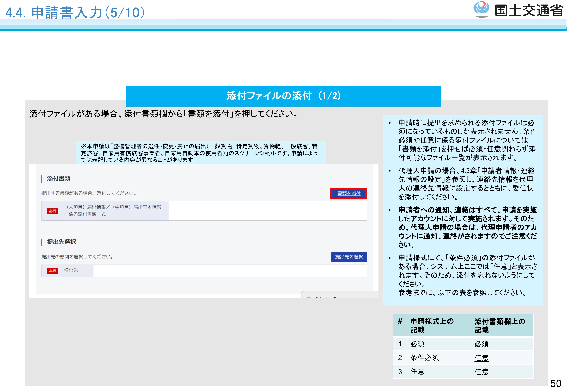Click the underlined 条件必須 cell in the table
The image size is (567, 392).
(424, 358)
